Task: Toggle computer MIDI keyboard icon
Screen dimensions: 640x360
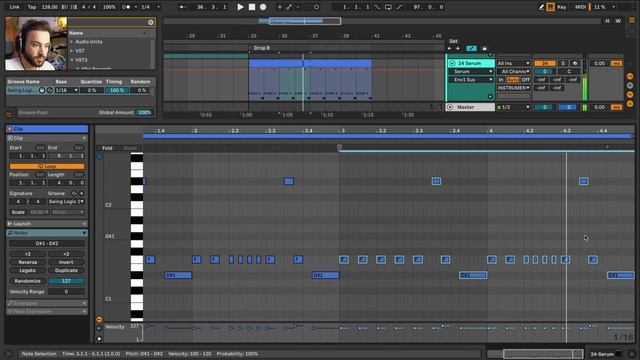Action: 551,7
